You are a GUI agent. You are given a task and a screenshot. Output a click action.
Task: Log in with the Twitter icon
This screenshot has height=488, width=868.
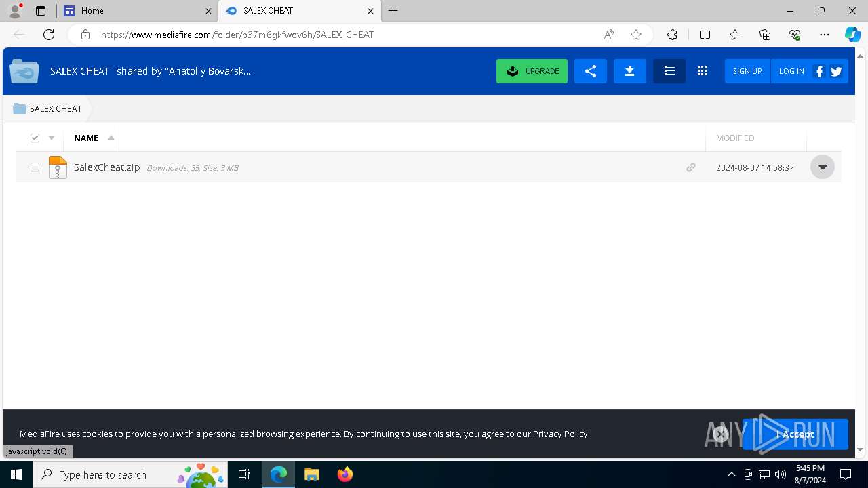(x=836, y=71)
